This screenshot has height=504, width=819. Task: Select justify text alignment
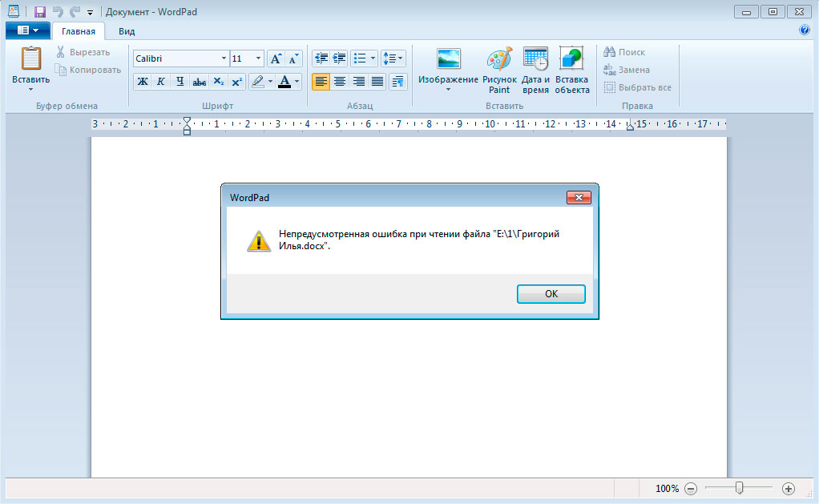377,82
